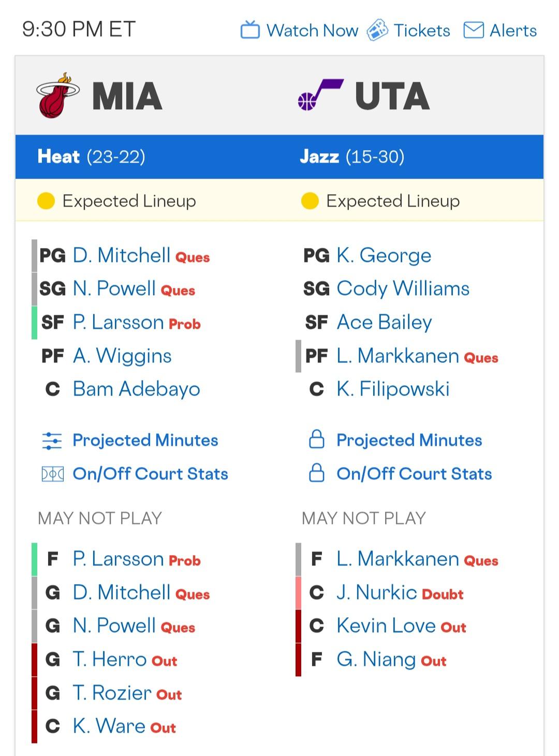The width and height of the screenshot is (559, 756).
Task: Click the Jazz Projected Minutes lock icon
Action: (317, 440)
